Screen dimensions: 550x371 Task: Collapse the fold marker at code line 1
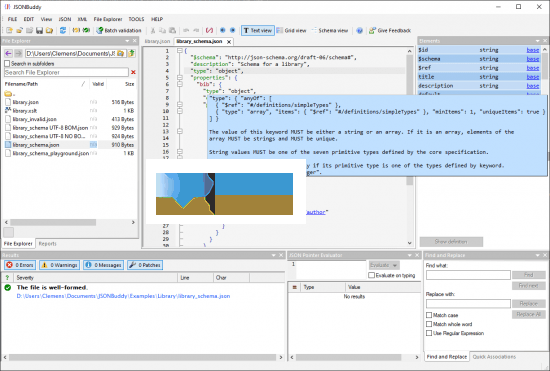pyautogui.click(x=180, y=50)
